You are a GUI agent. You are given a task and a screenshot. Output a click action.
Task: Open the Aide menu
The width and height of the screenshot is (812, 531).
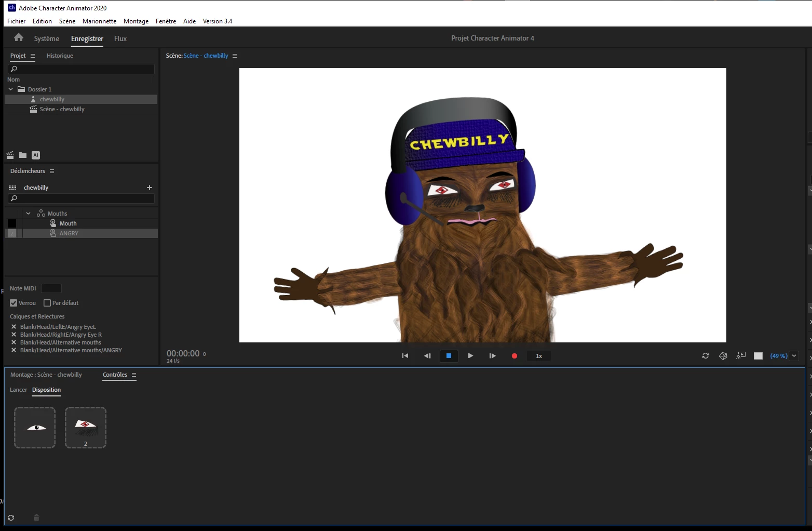(x=190, y=21)
